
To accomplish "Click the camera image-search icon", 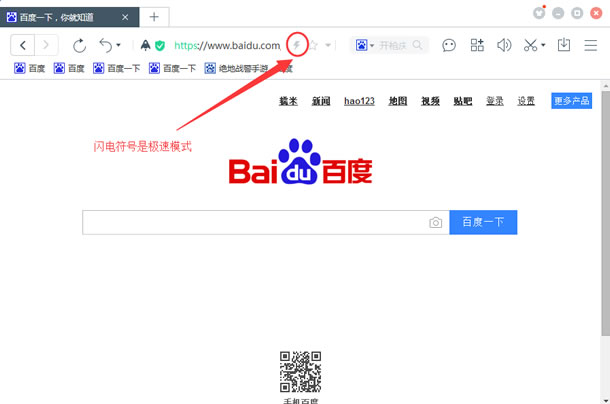I will 435,222.
